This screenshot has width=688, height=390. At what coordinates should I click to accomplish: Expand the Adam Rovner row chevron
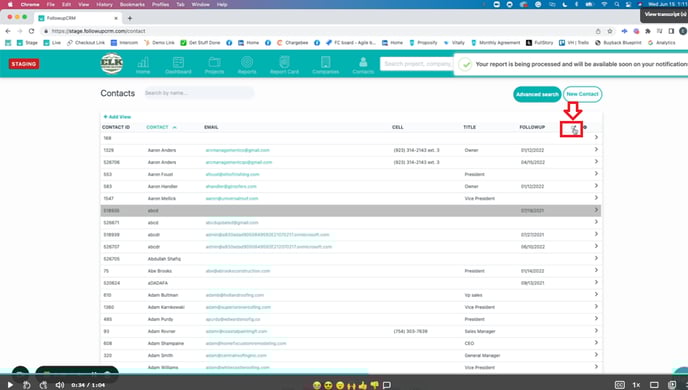pos(596,331)
